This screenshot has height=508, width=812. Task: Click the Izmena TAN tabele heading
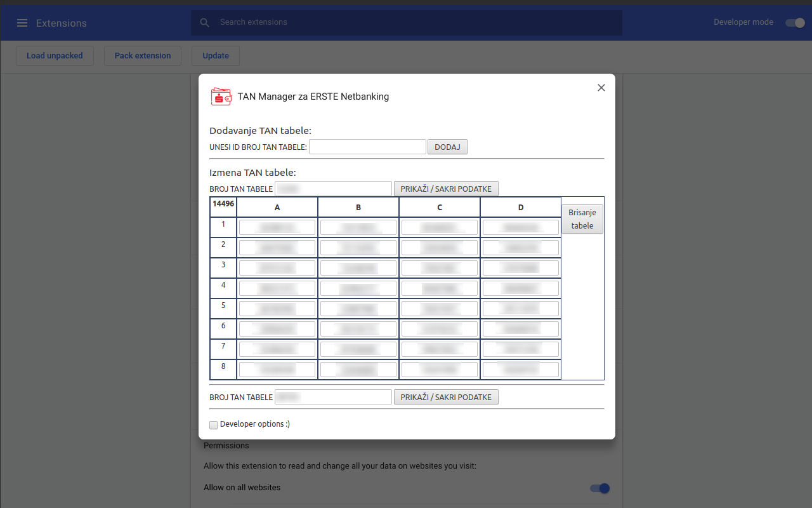(252, 172)
